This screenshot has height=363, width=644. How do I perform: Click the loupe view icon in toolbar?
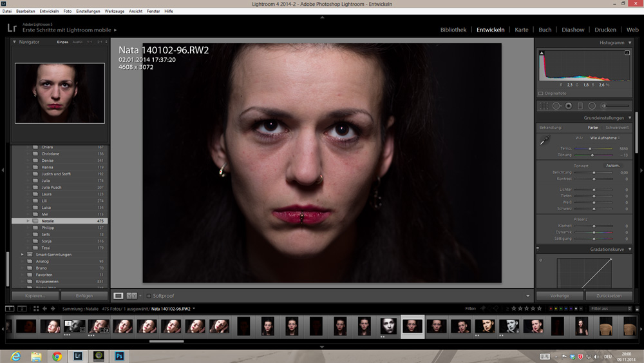click(118, 296)
